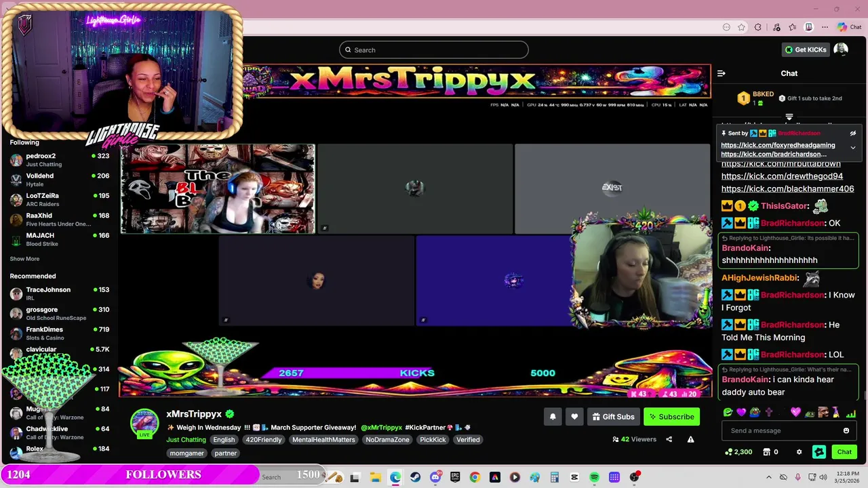Open the browser Copilot Chat button
The width and height of the screenshot is (868, 488).
coord(849,27)
